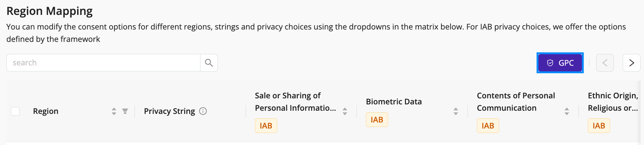Click IAB tag under Sale or Sharing
The image size is (644, 145).
[x=266, y=126]
